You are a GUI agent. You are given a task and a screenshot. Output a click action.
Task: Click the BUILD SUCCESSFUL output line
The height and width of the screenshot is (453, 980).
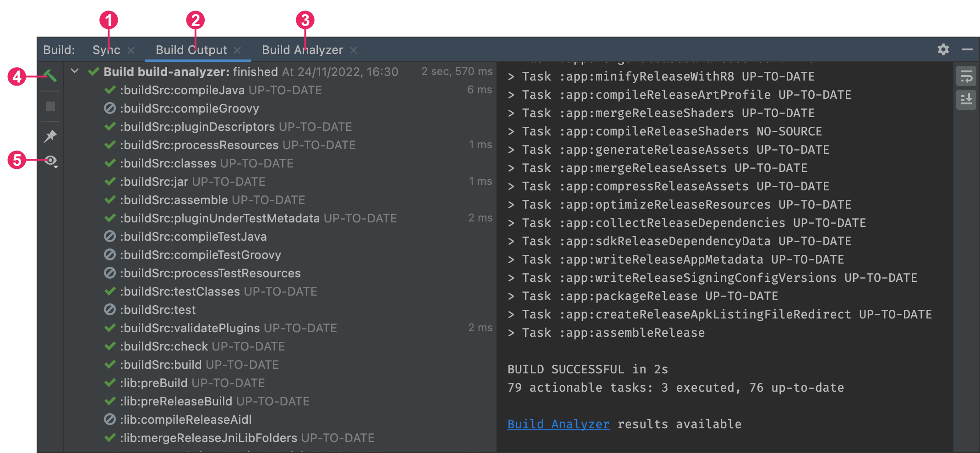(x=588, y=369)
